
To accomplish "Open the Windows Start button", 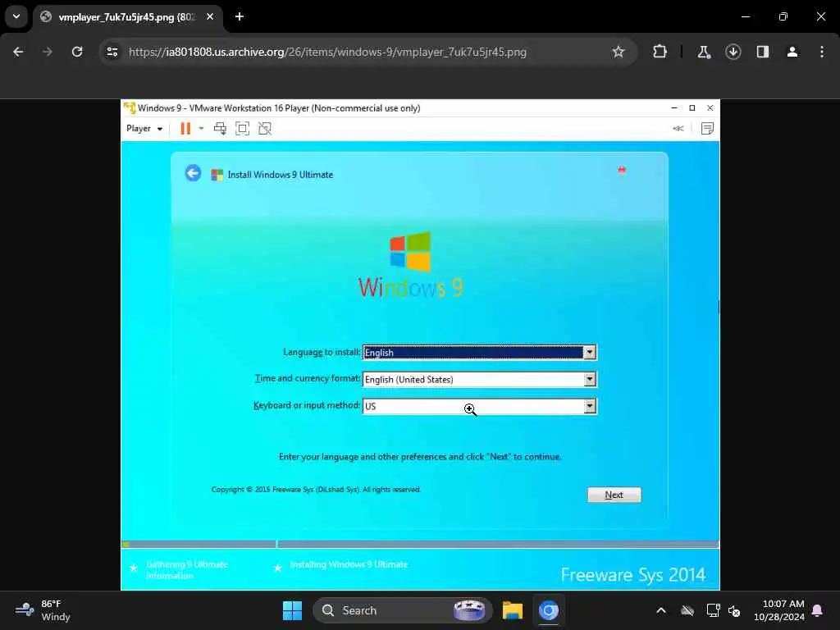I will coord(293,610).
